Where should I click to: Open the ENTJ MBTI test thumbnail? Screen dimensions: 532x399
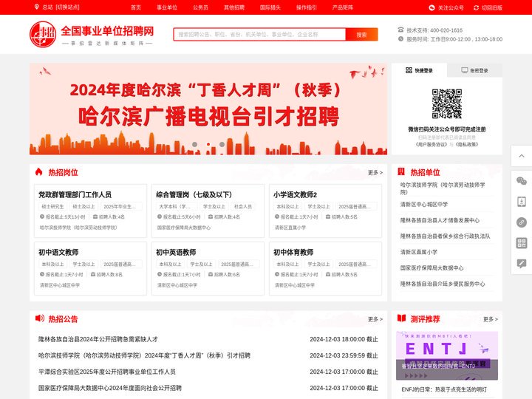[447, 355]
